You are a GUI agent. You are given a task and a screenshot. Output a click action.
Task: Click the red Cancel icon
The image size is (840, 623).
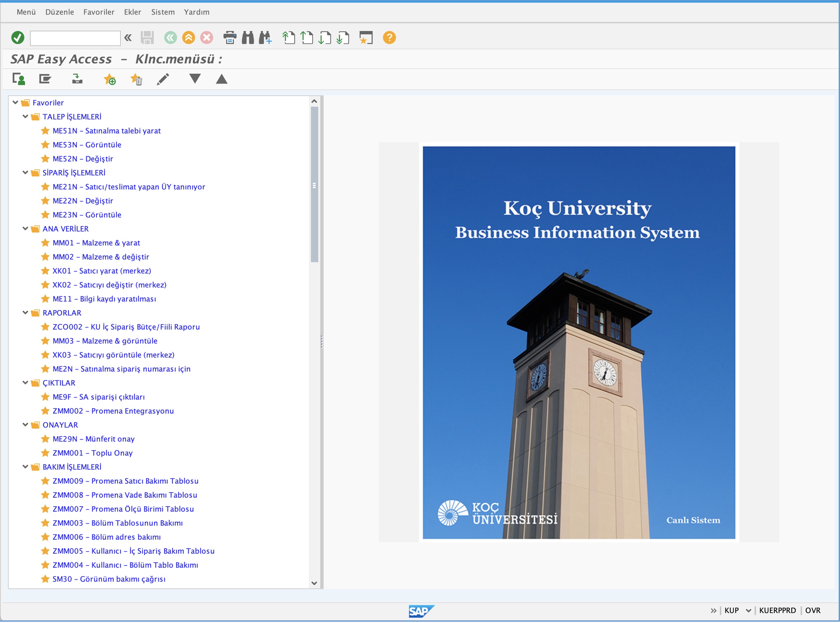pos(206,37)
